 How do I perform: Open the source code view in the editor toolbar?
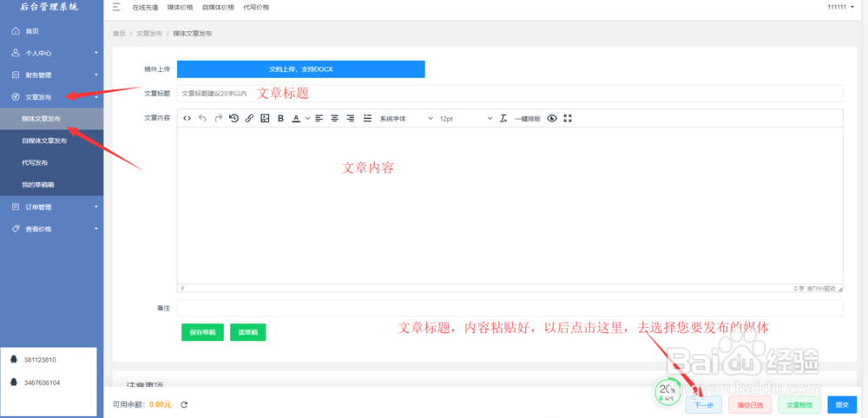pos(187,118)
